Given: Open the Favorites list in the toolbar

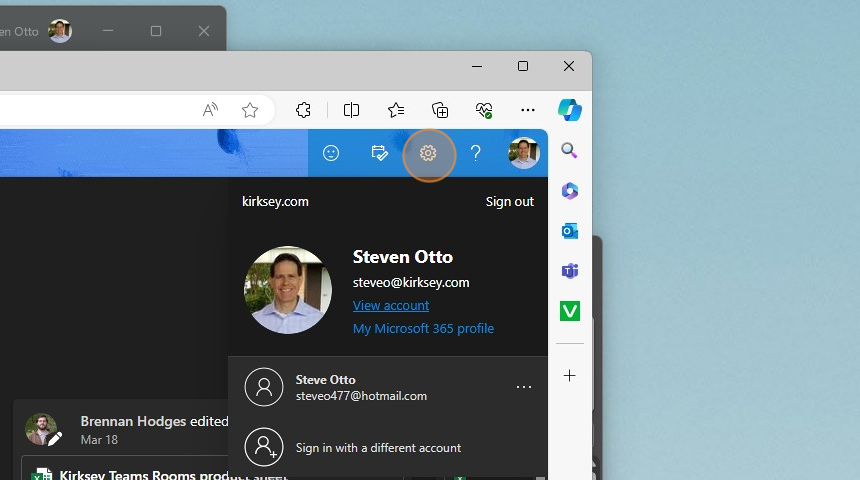Looking at the screenshot, I should [396, 110].
